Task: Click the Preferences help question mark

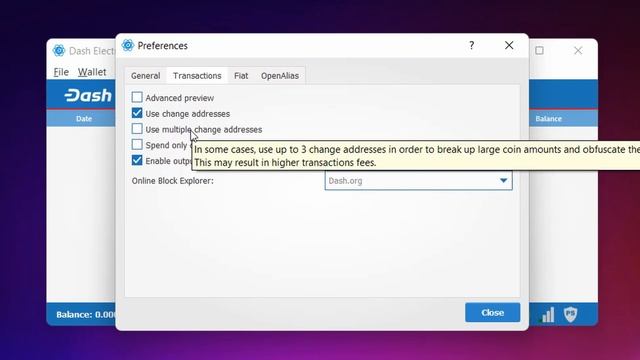Action: click(x=471, y=45)
